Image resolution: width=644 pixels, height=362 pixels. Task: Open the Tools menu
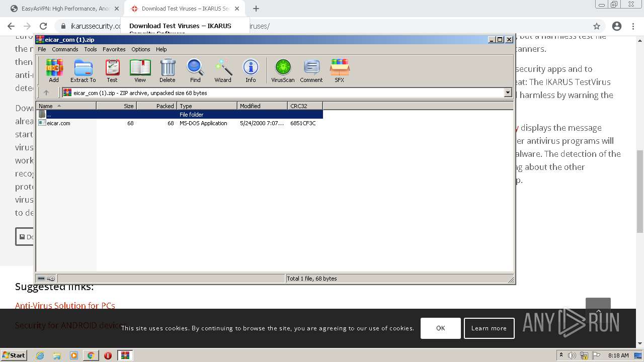click(91, 49)
